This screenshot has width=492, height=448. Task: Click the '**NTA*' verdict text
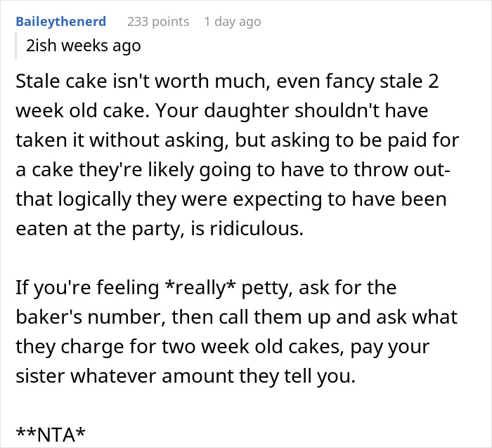click(x=50, y=435)
